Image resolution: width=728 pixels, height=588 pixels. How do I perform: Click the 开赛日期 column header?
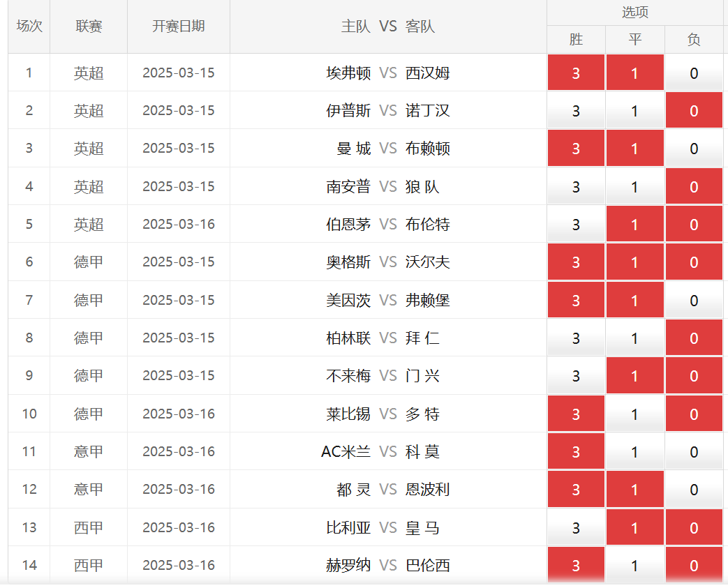(x=179, y=26)
